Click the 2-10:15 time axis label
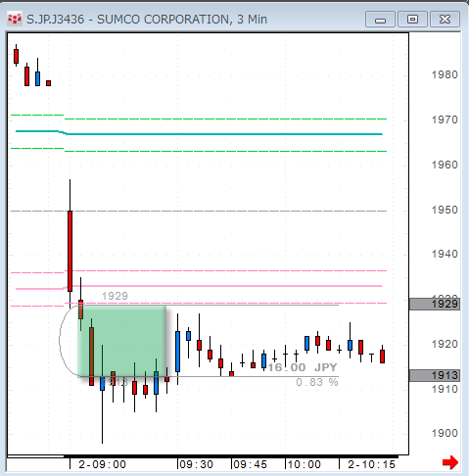This screenshot has height=476, width=469. click(371, 464)
